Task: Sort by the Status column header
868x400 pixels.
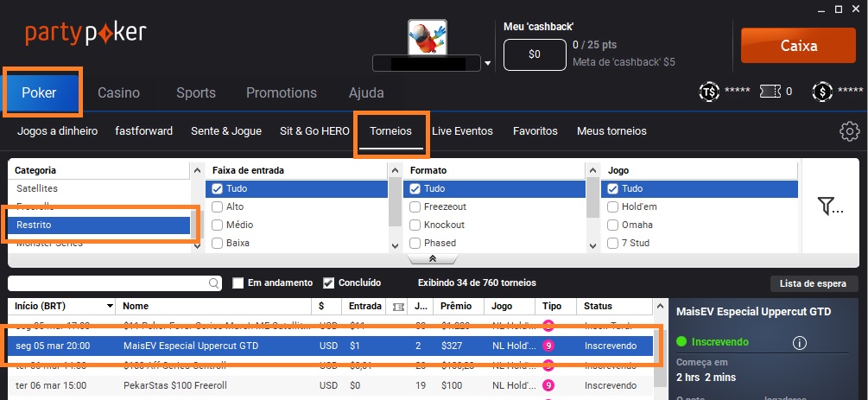Action: click(598, 306)
